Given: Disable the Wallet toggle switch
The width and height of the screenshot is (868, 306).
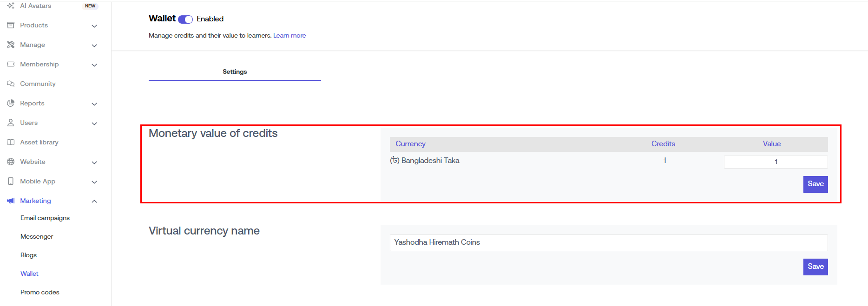Looking at the screenshot, I should click(x=185, y=19).
